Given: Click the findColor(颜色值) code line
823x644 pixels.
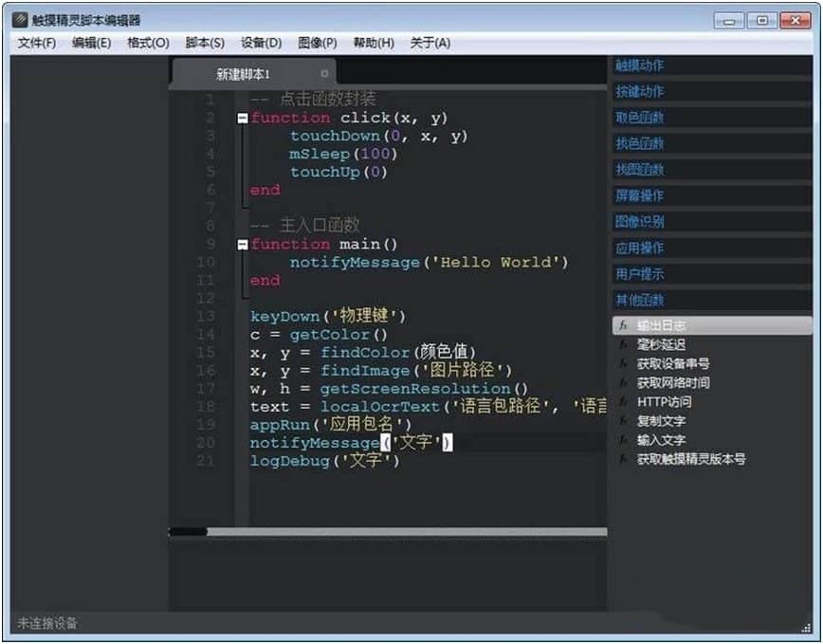Looking at the screenshot, I should [x=363, y=353].
